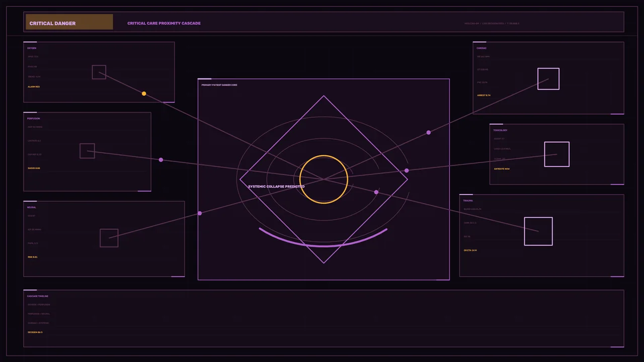Screen dimensions: 644x362
Task: Open the PERFUSION panel header
Action: pos(34,119)
